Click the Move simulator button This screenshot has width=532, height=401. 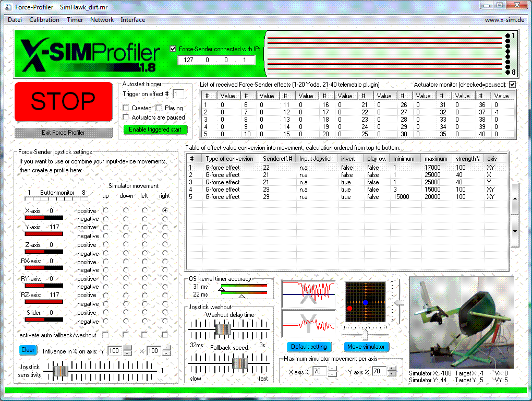tap(366, 347)
